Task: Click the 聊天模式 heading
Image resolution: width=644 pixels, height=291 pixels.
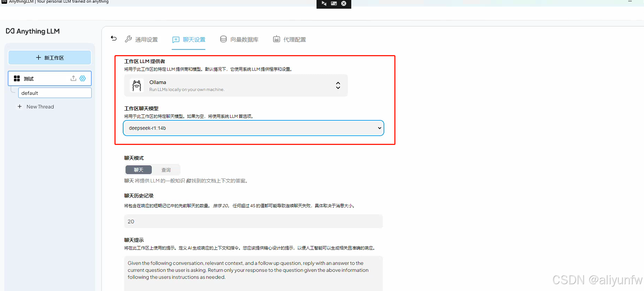Action: click(x=134, y=158)
